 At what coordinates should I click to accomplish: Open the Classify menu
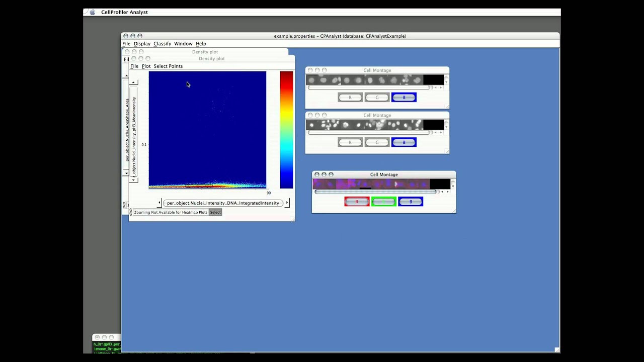tap(162, 44)
